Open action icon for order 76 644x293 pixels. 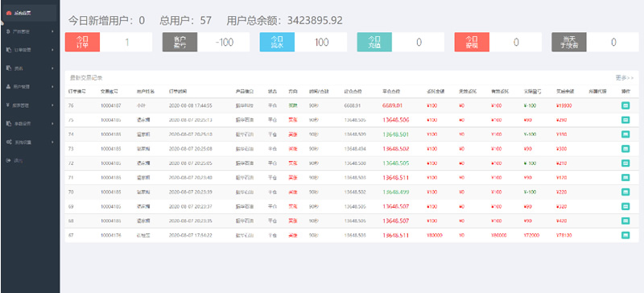coord(625,105)
